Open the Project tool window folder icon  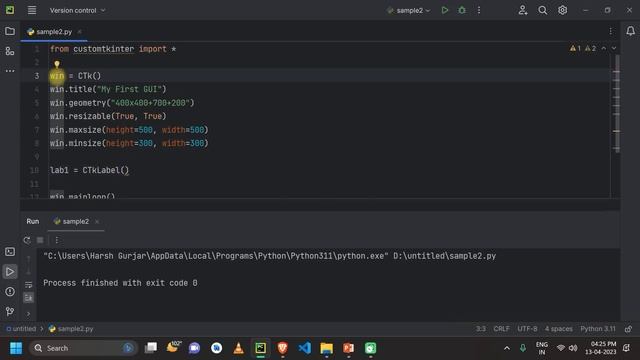pyautogui.click(x=10, y=31)
